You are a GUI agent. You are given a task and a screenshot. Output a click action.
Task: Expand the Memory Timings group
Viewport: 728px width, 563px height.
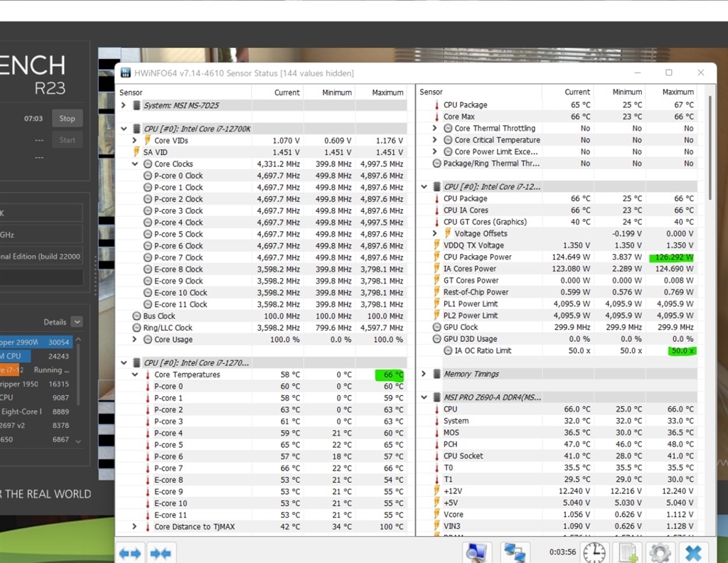pos(424,374)
